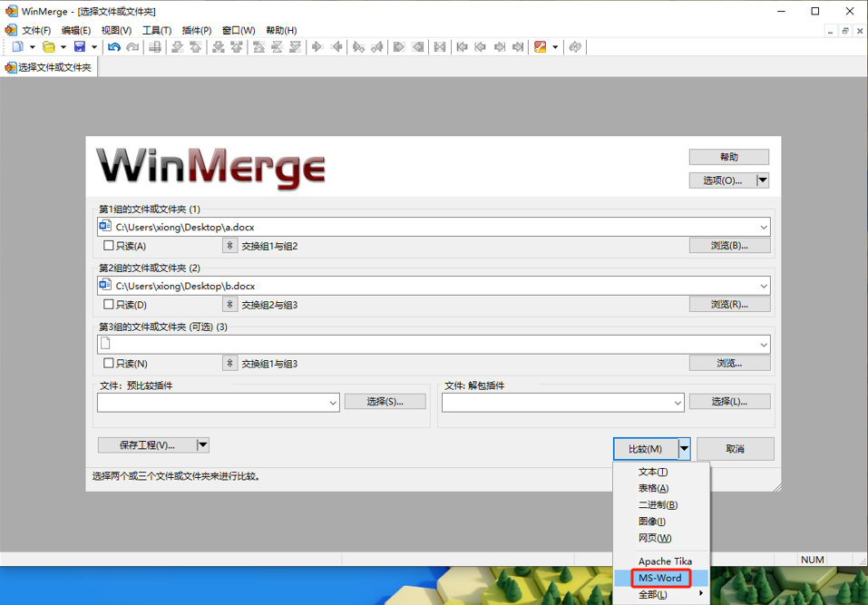Open the 工具(T) menu
Image resolution: width=868 pixels, height=605 pixels.
click(157, 31)
